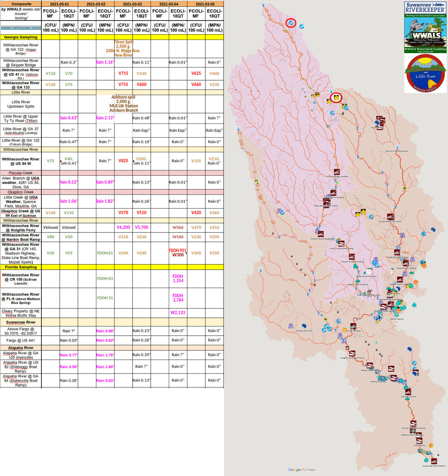The height and width of the screenshot is (476, 448).
Task: Click the Rain 2.13" cell for Upper Ty Ty Road
Action: (x=105, y=118)
